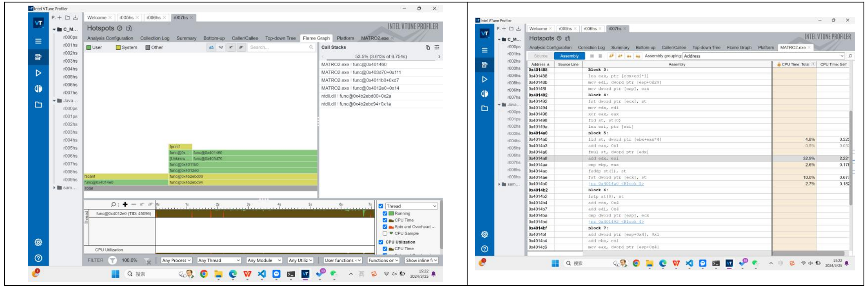Toggle CPU Time checkbox under Thread

click(x=385, y=220)
